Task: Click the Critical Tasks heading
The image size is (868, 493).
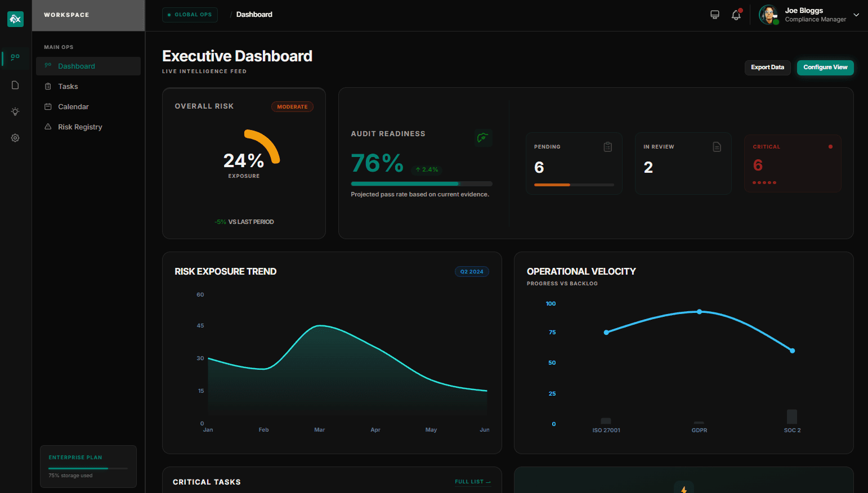Action: 207,482
